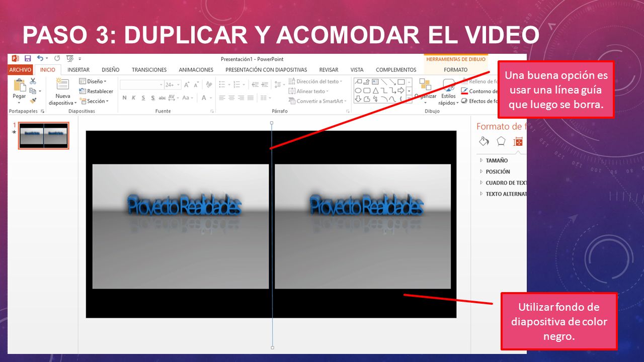This screenshot has height=362, width=644.
Task: Click the Pegar clipboard icon
Action: [x=20, y=85]
